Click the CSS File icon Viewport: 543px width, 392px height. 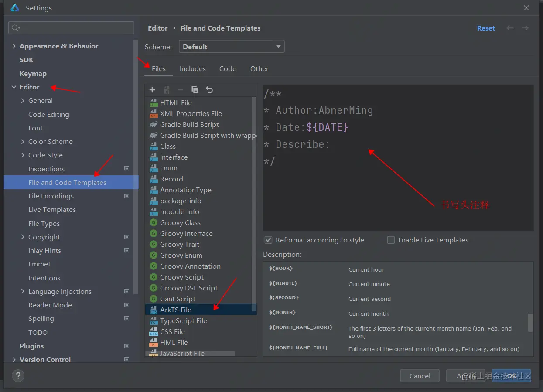tap(154, 332)
